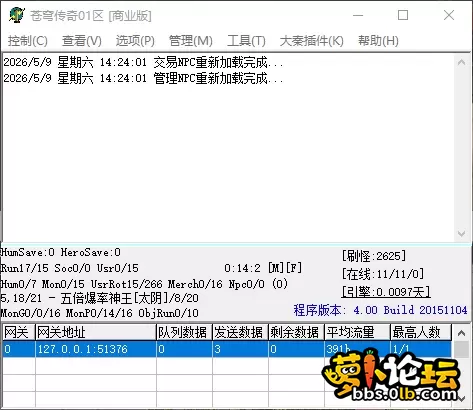473x410 pixels.
Task: Click log pane scroll up arrow
Action: tap(462, 62)
